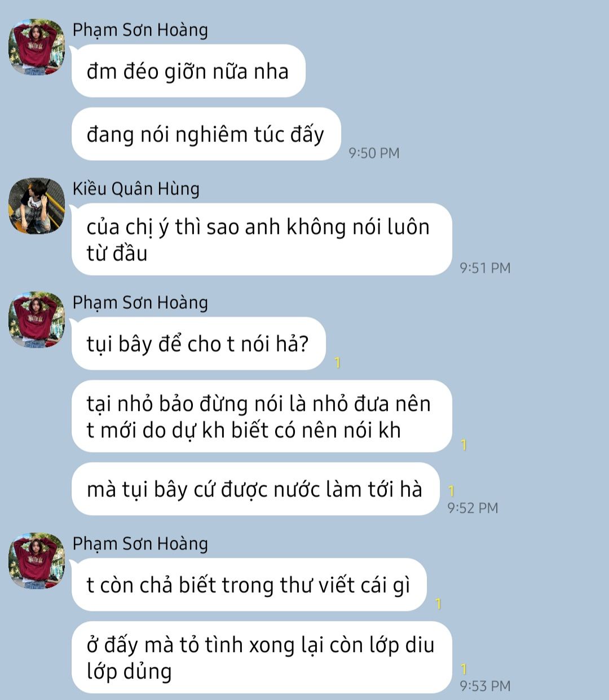609x700 pixels.
Task: Click the Phạm Sơn Hoàng name above 'tụi bây để cho t nói hả?'
Action: pyautogui.click(x=140, y=302)
